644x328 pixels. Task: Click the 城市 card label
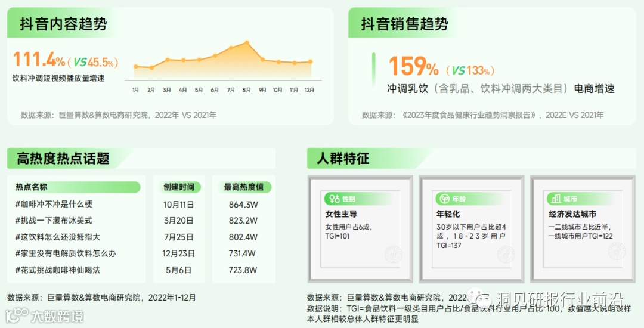coord(571,199)
